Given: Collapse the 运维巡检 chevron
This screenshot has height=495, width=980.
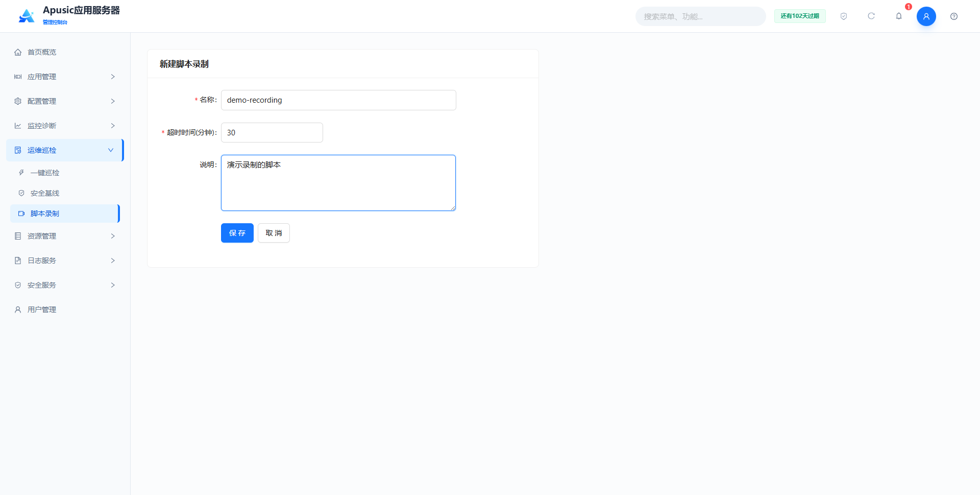Looking at the screenshot, I should click(111, 150).
